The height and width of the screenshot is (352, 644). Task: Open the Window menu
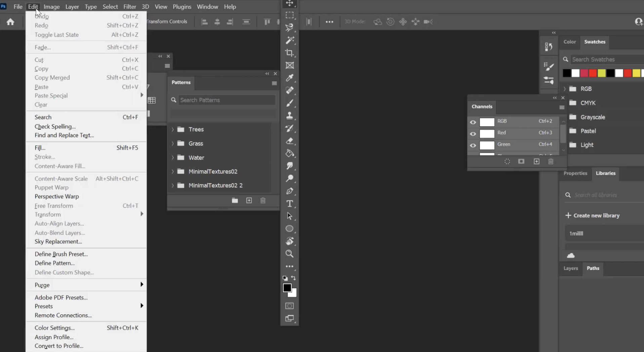coord(207,6)
